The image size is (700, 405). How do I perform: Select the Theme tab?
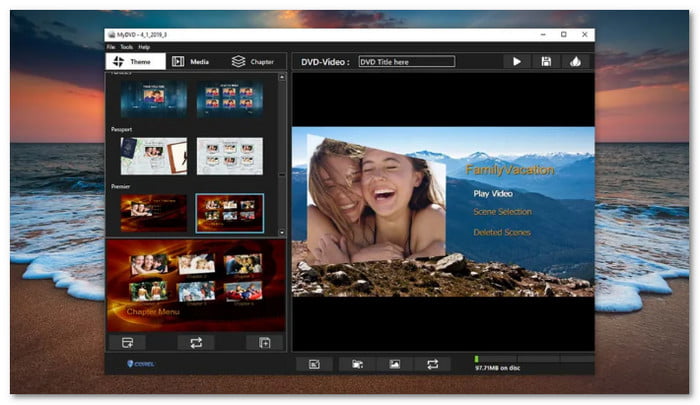pyautogui.click(x=135, y=62)
